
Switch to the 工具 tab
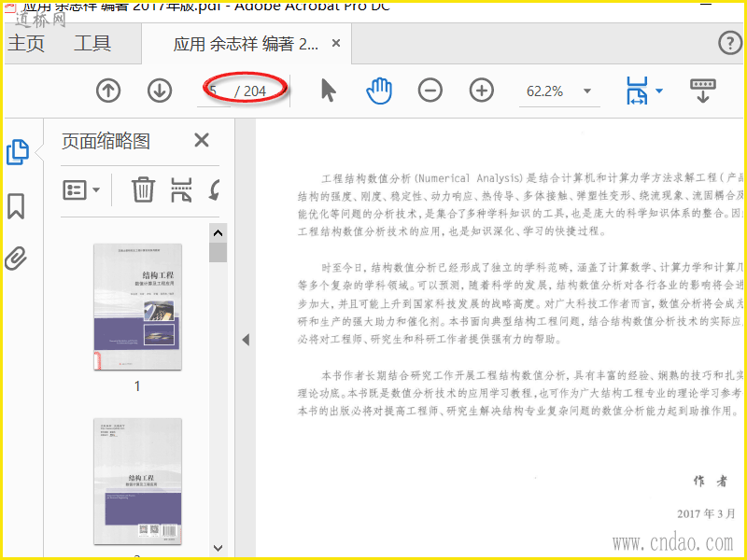point(92,43)
